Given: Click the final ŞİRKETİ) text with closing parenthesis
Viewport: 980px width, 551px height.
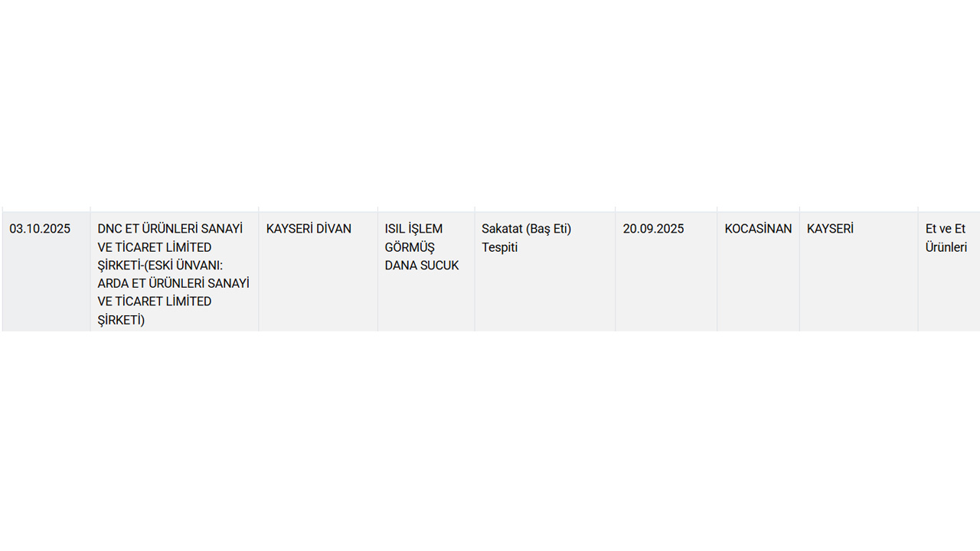Looking at the screenshot, I should tap(121, 320).
